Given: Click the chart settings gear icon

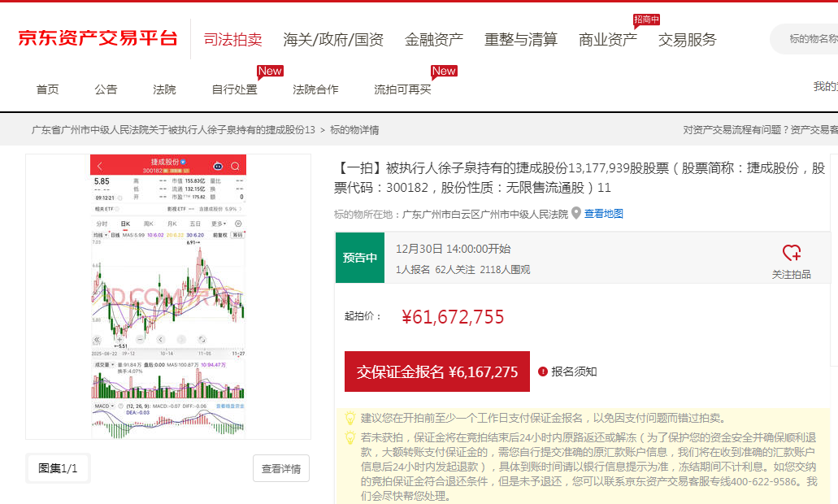Looking at the screenshot, I should click(x=238, y=224).
